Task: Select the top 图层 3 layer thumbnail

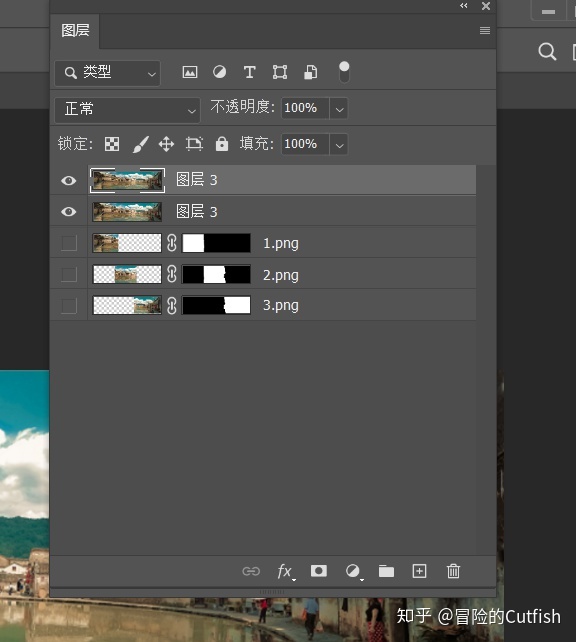Action: pyautogui.click(x=127, y=180)
